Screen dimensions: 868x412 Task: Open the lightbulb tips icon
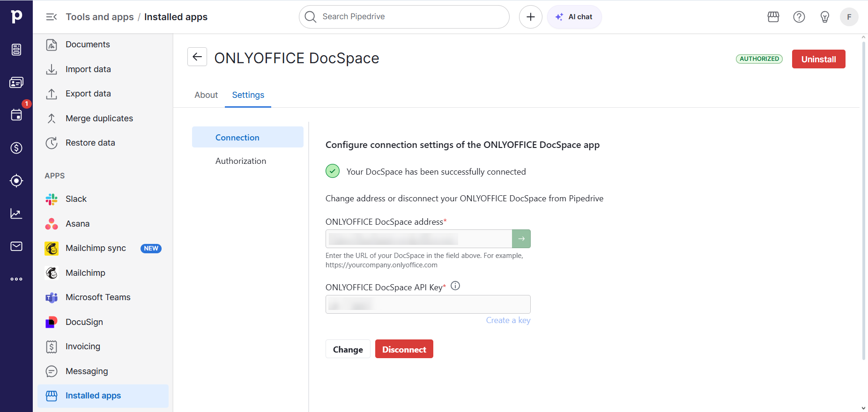coord(825,17)
